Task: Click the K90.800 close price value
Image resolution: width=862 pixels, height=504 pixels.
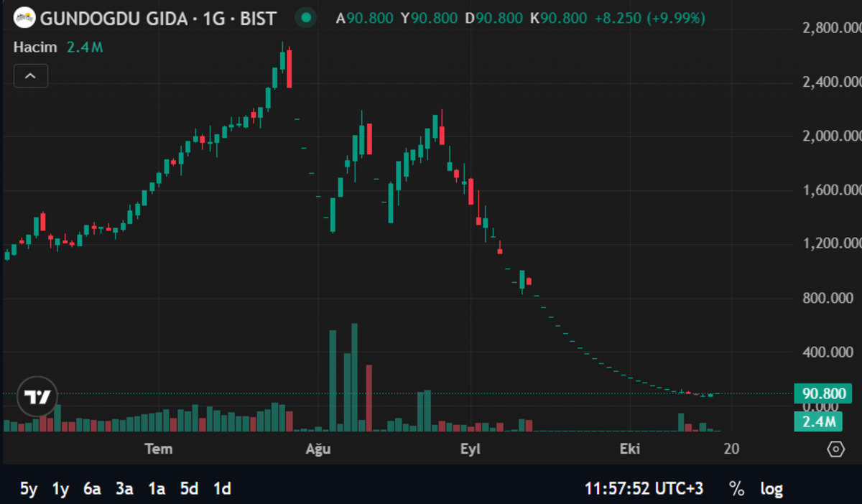Action: pyautogui.click(x=558, y=18)
